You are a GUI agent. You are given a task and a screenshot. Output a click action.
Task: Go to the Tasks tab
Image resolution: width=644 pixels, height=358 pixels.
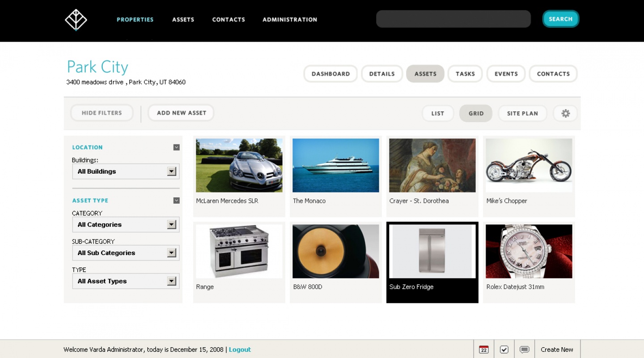click(465, 74)
